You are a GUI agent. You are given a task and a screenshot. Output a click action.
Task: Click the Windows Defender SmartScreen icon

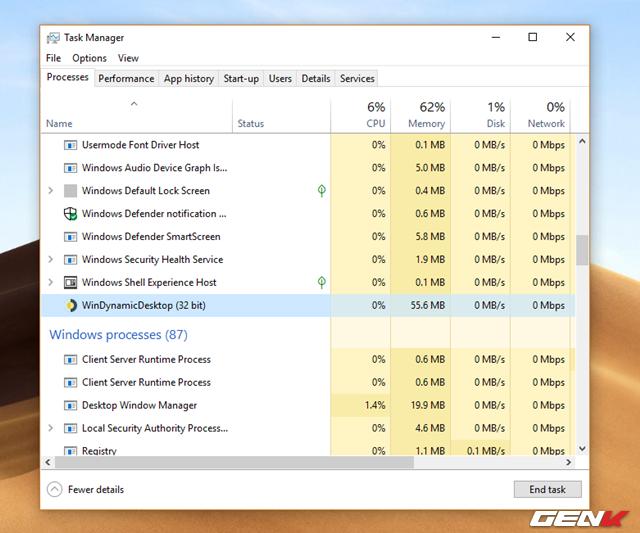click(70, 237)
